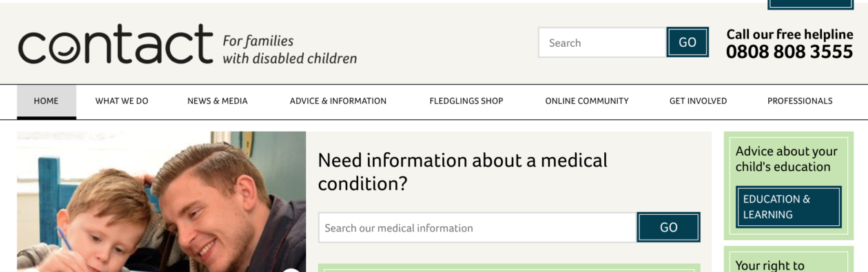Click the site Search field

pos(602,43)
